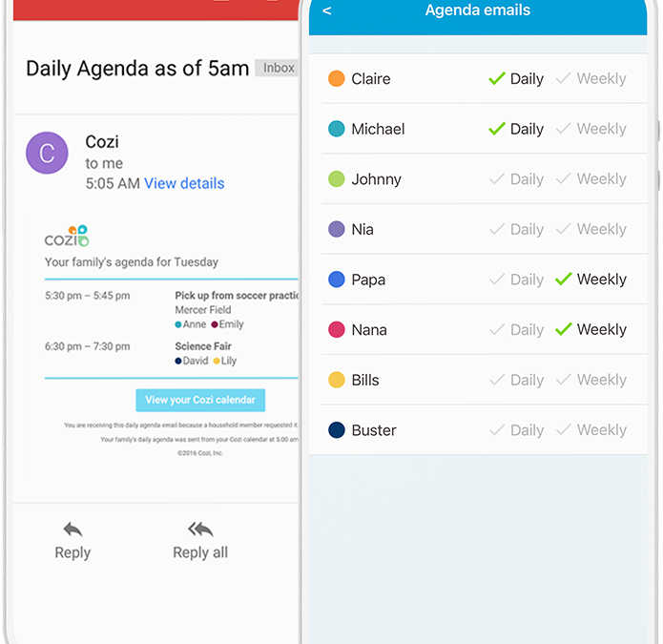663x644 pixels.
Task: Tap Buster's dark blue color dot
Action: click(x=337, y=430)
